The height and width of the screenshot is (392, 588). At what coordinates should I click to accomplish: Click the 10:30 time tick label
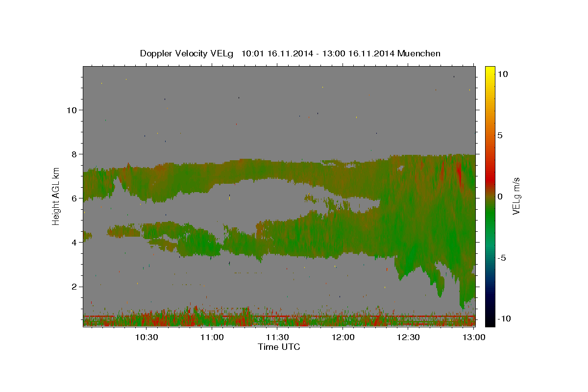point(147,337)
